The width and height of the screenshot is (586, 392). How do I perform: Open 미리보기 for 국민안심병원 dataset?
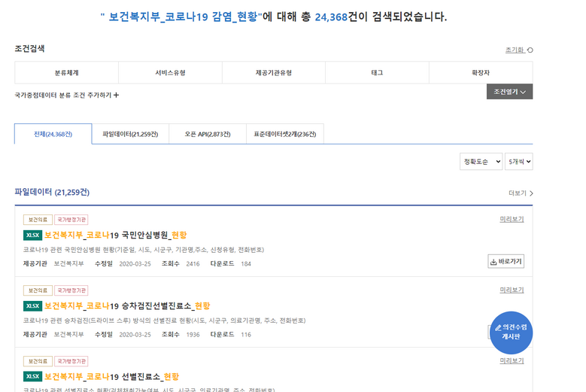point(512,220)
